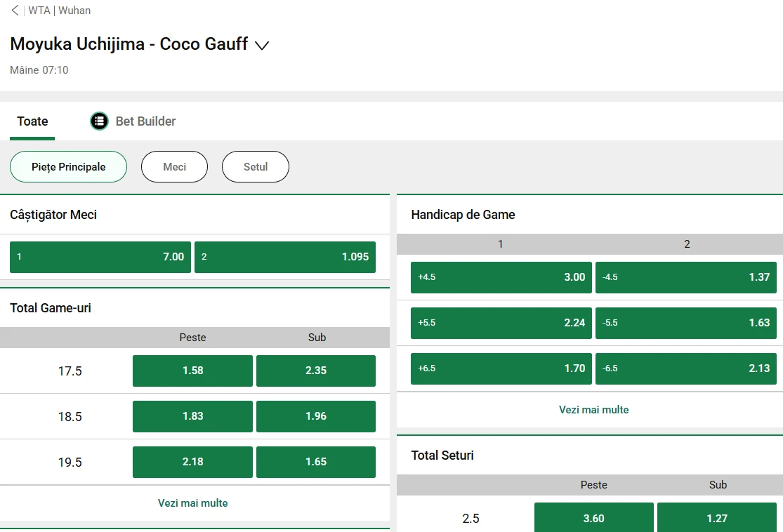Select the Meci filter pill
783x532 pixels.
pos(174,167)
